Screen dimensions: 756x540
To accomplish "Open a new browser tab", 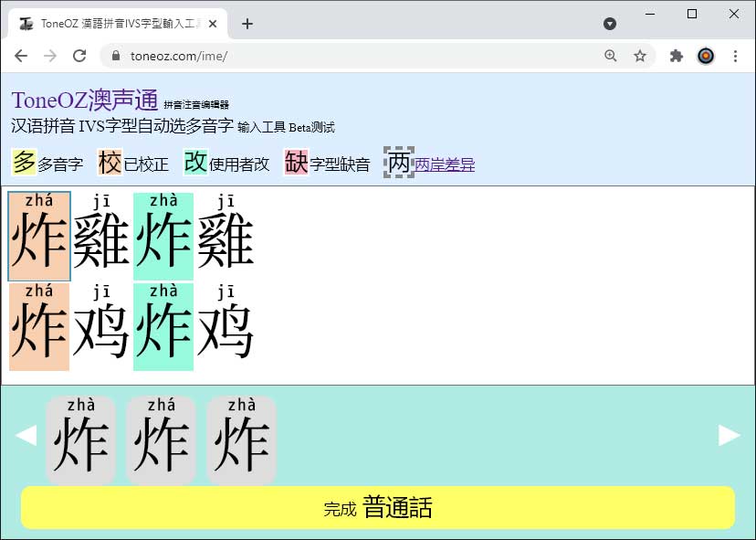I will coord(247,24).
